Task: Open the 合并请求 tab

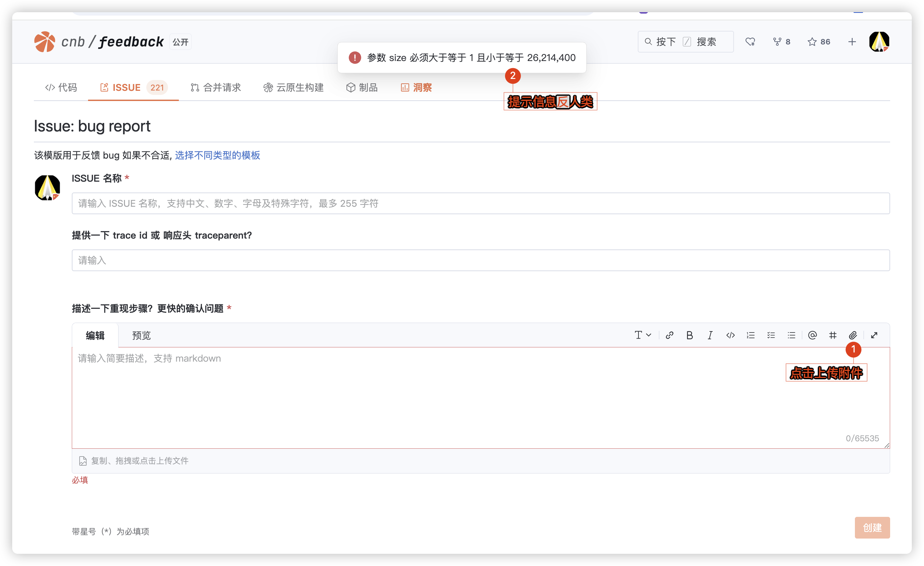Action: tap(216, 87)
